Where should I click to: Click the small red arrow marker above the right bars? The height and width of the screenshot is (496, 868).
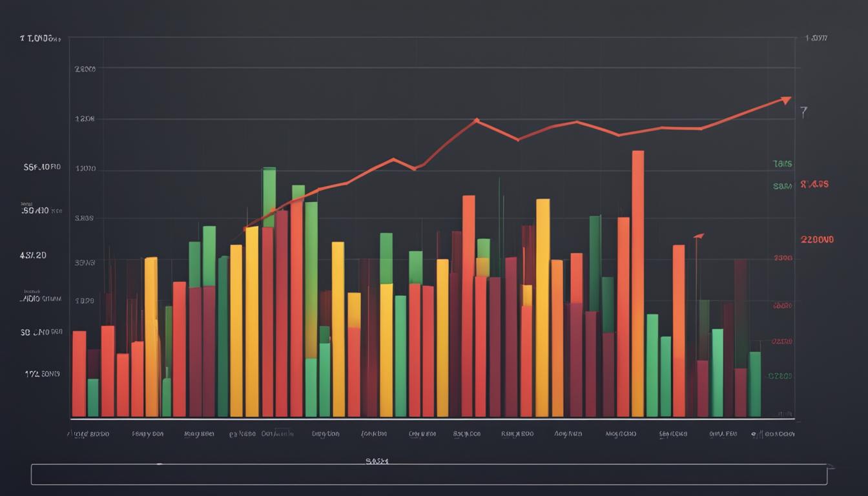[x=699, y=236]
